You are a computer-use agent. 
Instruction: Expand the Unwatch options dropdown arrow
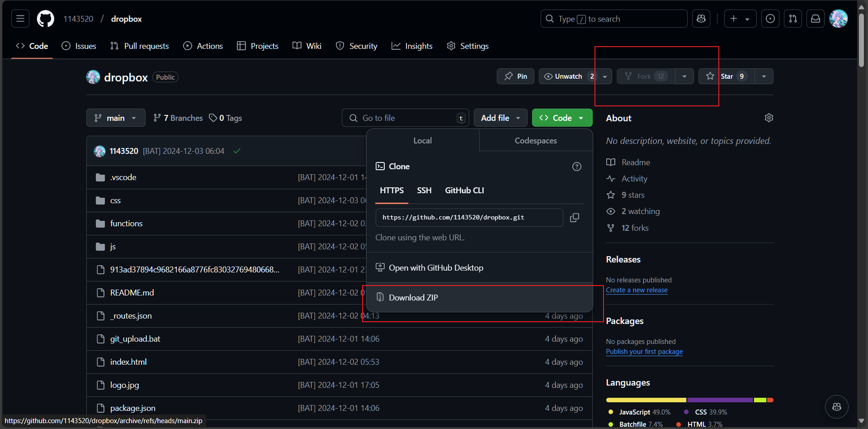click(x=605, y=76)
